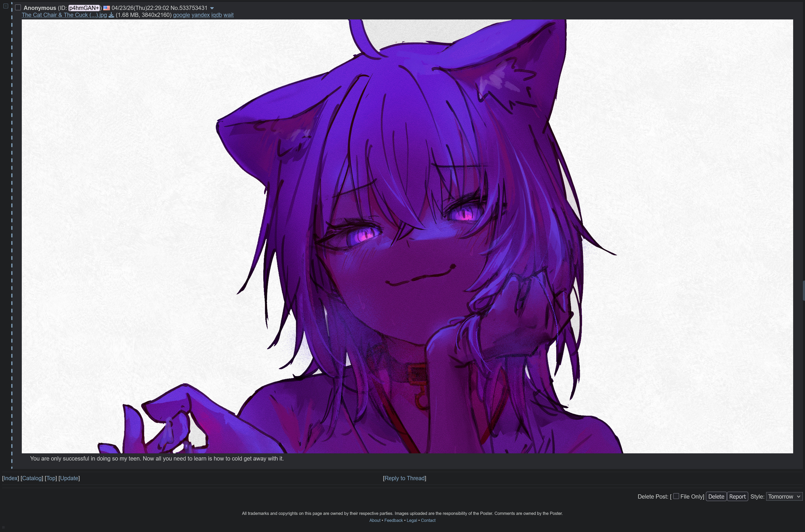
Task: Click the wait reverse search link
Action: click(x=228, y=15)
